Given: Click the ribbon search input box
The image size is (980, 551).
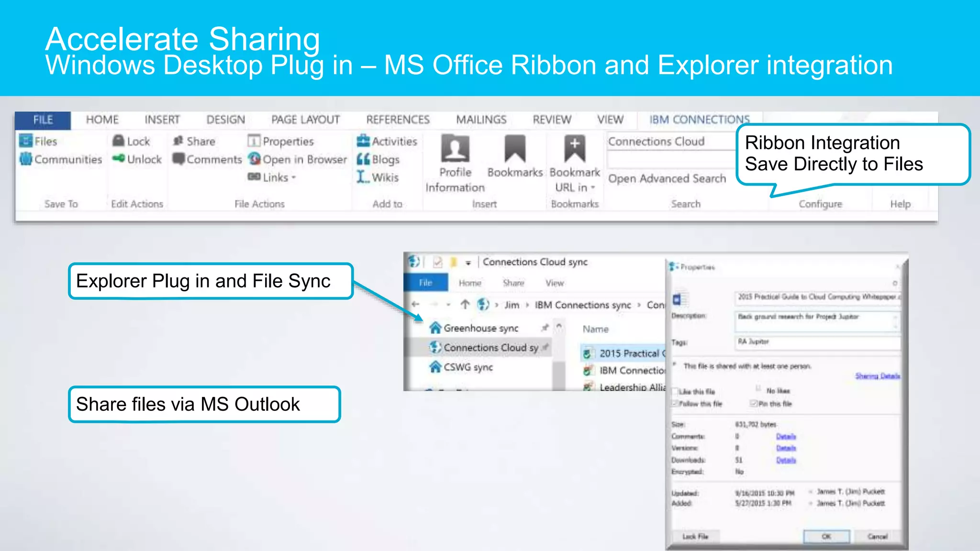Looking at the screenshot, I should (672, 160).
